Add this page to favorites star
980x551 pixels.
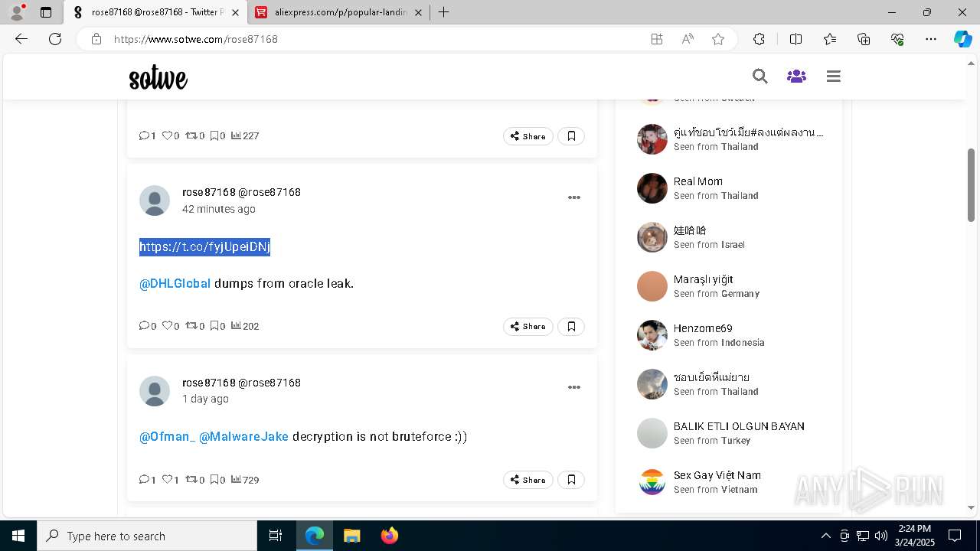(718, 39)
